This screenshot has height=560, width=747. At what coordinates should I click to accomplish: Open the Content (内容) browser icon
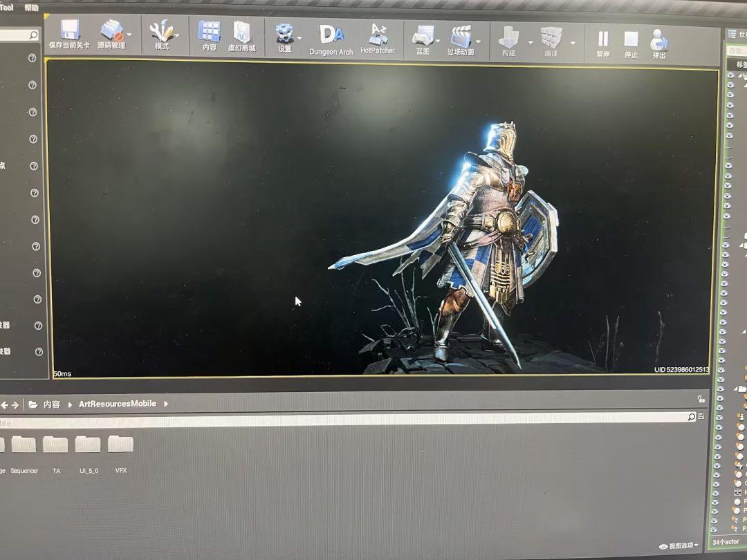coord(209,36)
